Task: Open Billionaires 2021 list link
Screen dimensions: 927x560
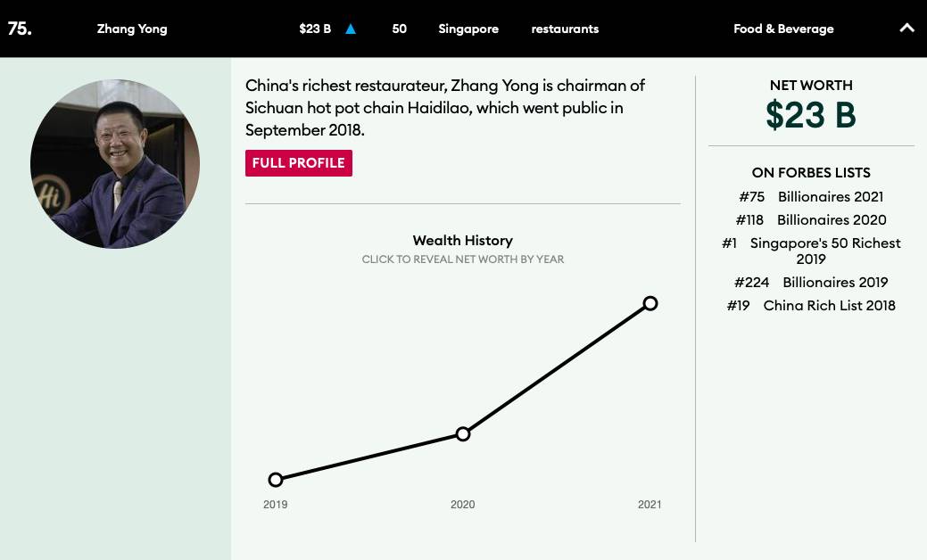Action: coord(830,196)
